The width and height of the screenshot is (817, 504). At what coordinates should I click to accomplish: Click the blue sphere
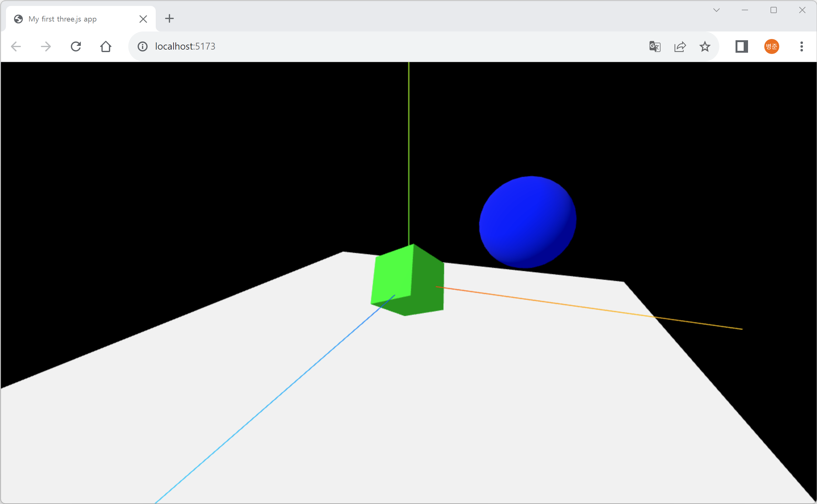click(x=527, y=222)
